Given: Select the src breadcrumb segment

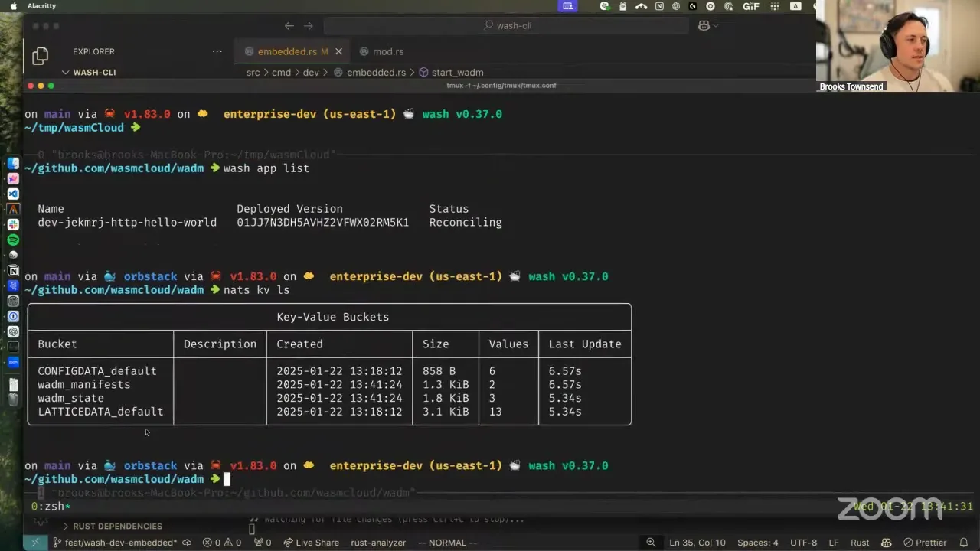Looking at the screenshot, I should pos(253,73).
